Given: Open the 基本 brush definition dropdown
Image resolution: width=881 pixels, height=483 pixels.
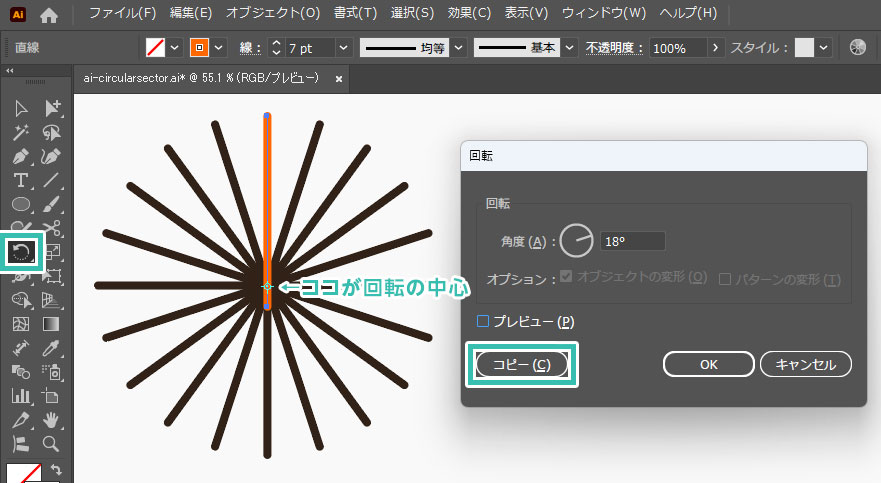Looking at the screenshot, I should [x=569, y=48].
